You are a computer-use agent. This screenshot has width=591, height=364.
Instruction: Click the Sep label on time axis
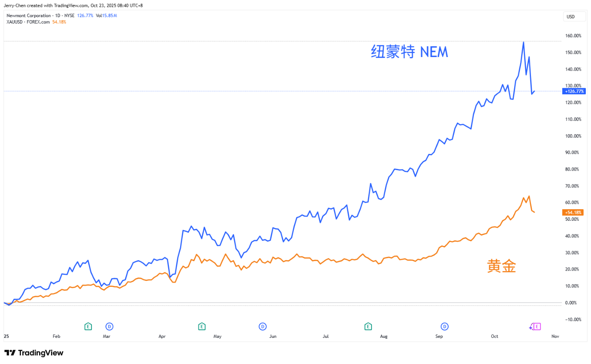pos(439,337)
